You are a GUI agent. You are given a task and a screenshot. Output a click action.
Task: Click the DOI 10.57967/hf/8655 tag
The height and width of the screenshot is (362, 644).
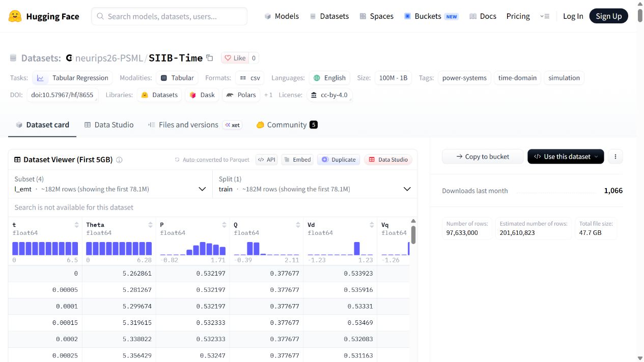click(x=63, y=95)
